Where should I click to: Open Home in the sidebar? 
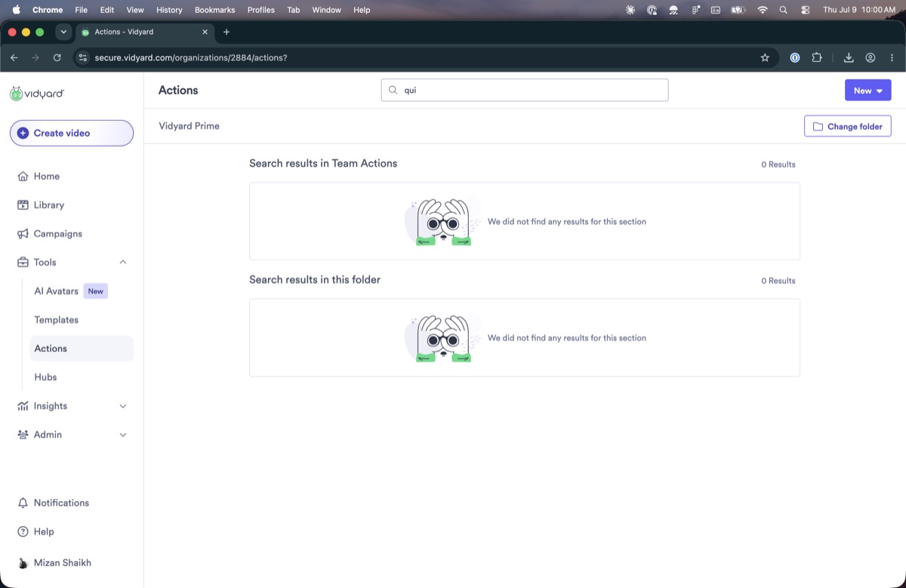point(46,176)
